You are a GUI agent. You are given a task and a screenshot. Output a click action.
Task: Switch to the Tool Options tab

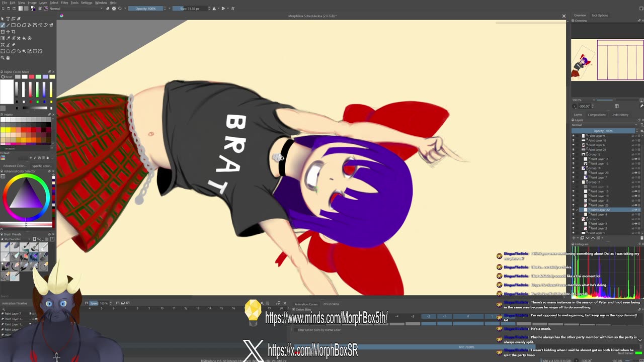click(x=600, y=15)
